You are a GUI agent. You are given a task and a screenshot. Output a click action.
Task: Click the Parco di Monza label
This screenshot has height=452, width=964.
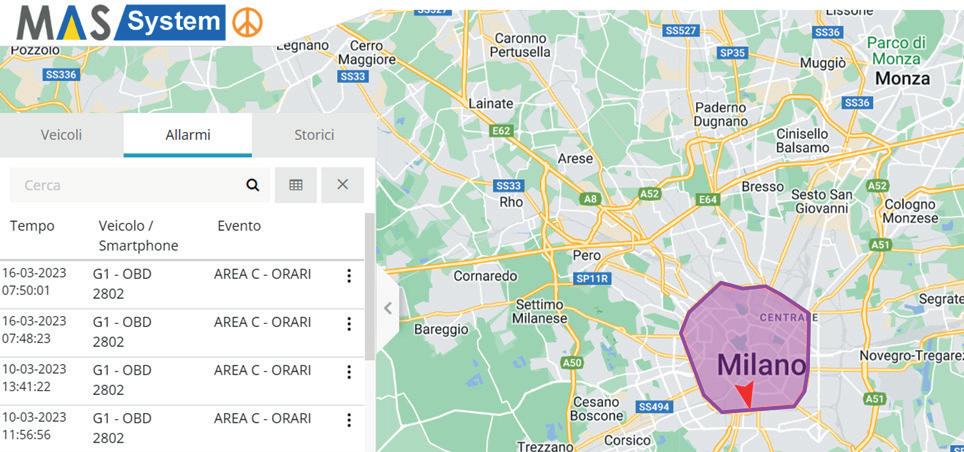point(896,51)
